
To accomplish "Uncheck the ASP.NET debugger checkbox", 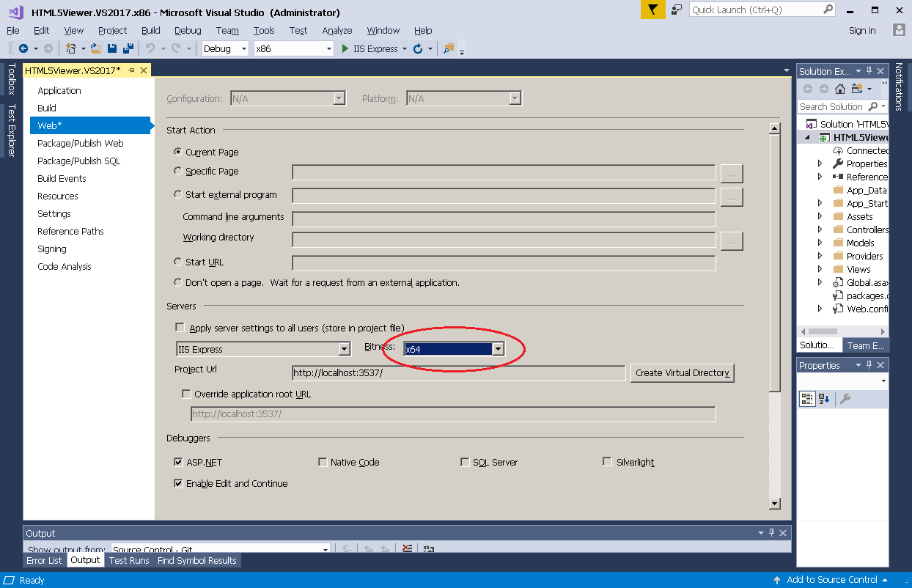I will pyautogui.click(x=178, y=462).
